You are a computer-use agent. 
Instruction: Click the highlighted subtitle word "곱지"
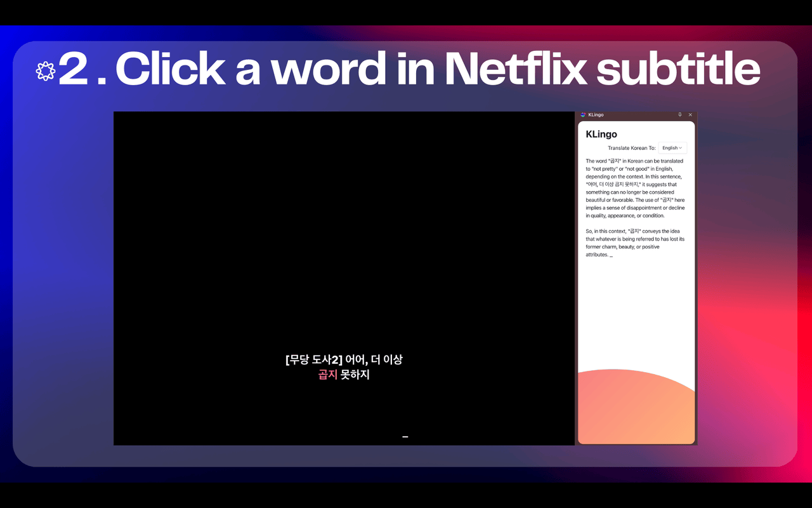327,375
